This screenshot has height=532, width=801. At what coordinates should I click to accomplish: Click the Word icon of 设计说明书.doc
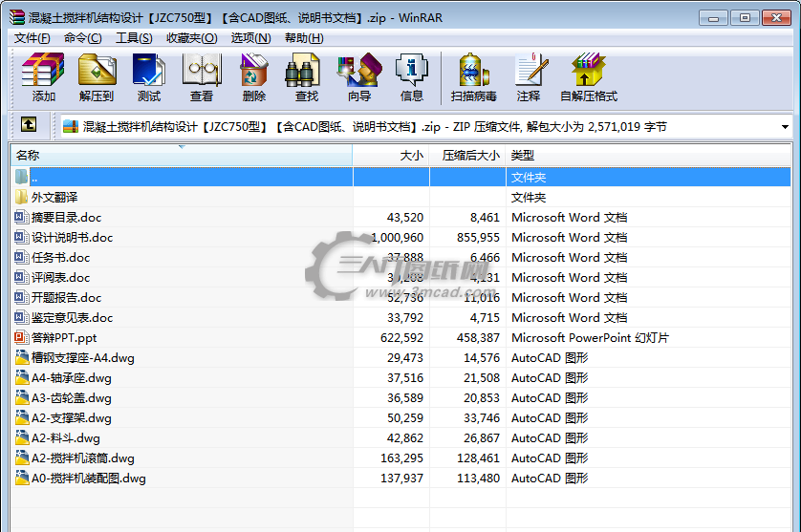tap(21, 237)
